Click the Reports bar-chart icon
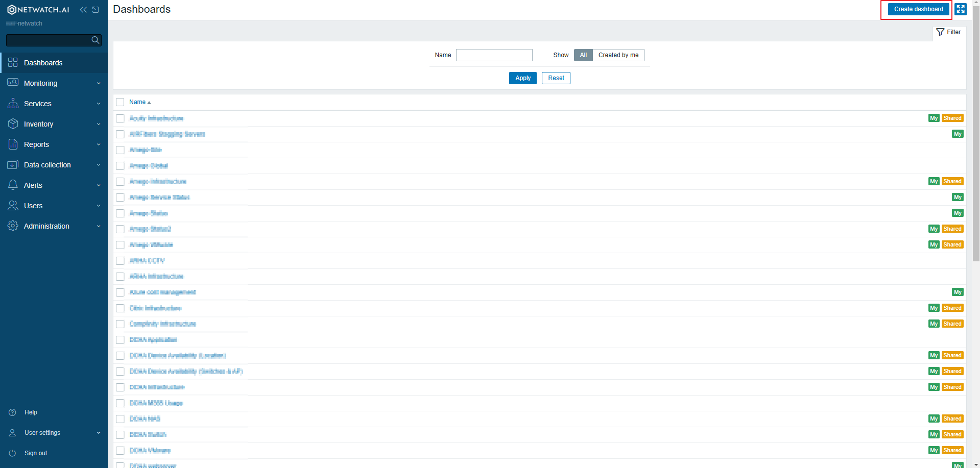 13,144
